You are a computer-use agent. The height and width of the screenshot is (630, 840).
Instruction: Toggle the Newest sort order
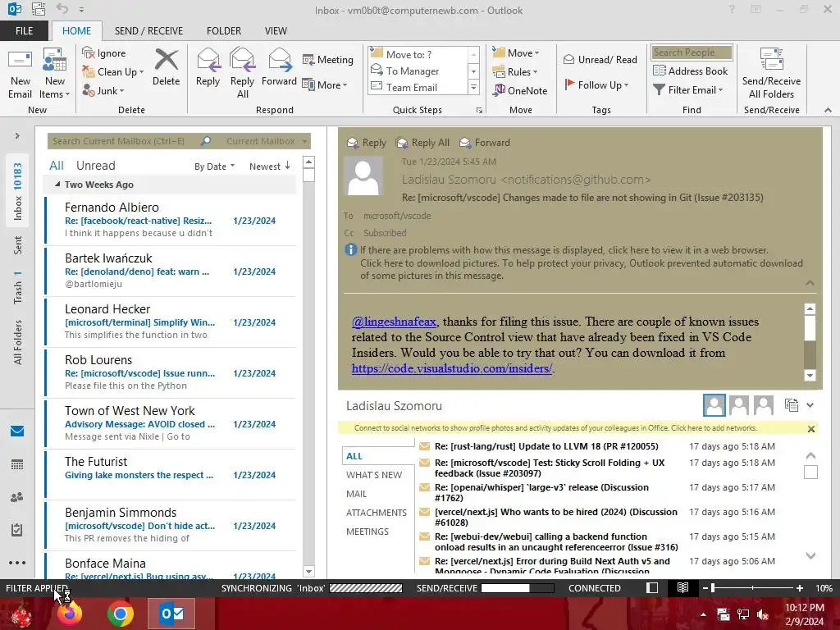tap(269, 167)
